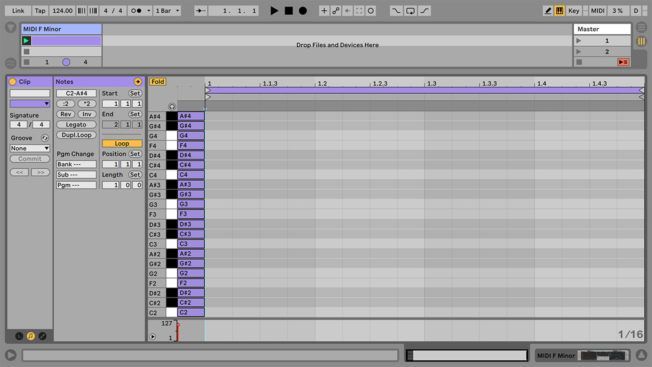
Task: Toggle the metronome in the transport bar
Action: [x=136, y=11]
